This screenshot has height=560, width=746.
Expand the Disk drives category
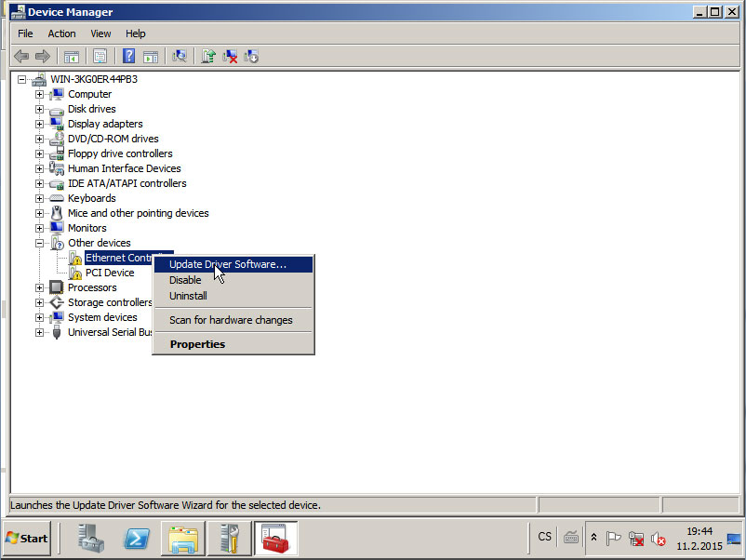39,109
